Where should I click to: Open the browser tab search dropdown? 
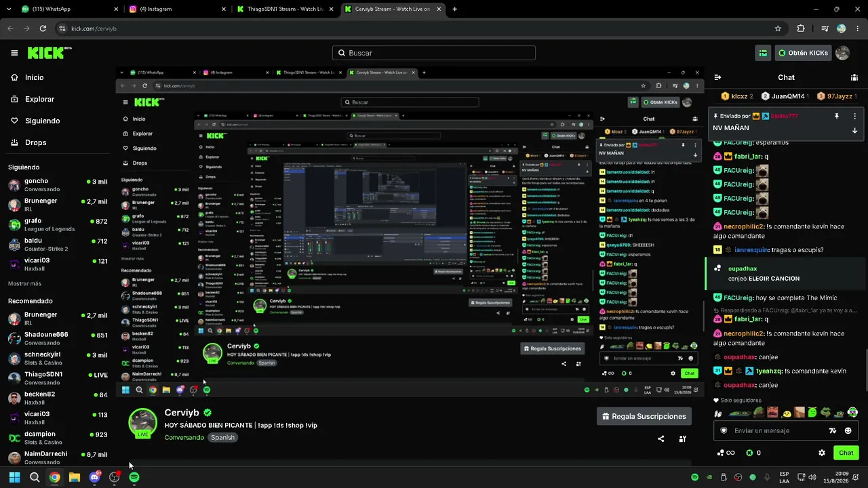(x=9, y=9)
